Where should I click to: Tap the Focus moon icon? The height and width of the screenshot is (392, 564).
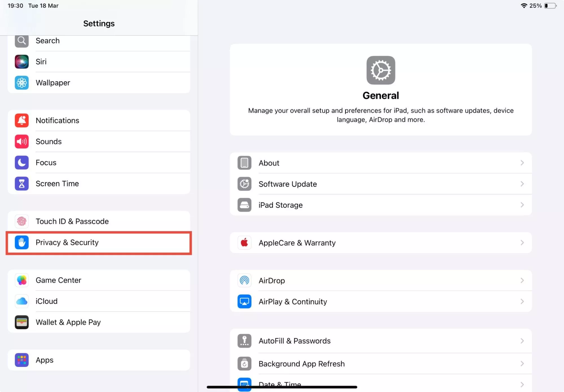click(x=22, y=163)
